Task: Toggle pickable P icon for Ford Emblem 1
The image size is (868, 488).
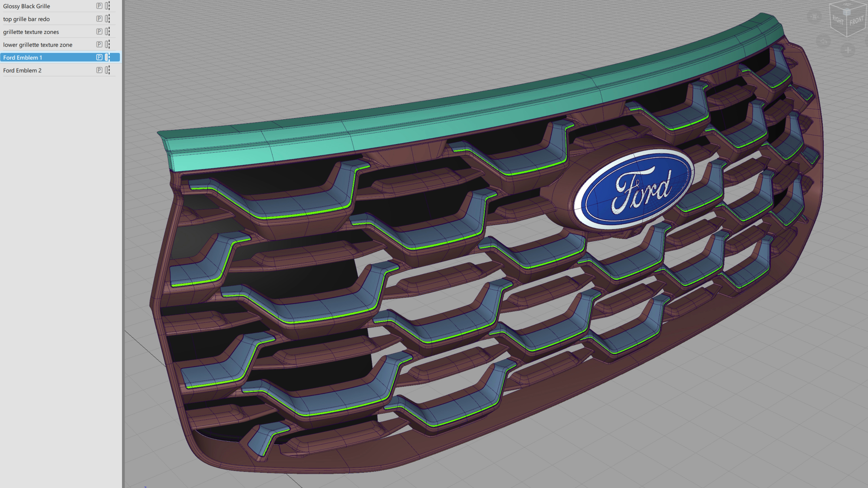Action: [x=99, y=57]
